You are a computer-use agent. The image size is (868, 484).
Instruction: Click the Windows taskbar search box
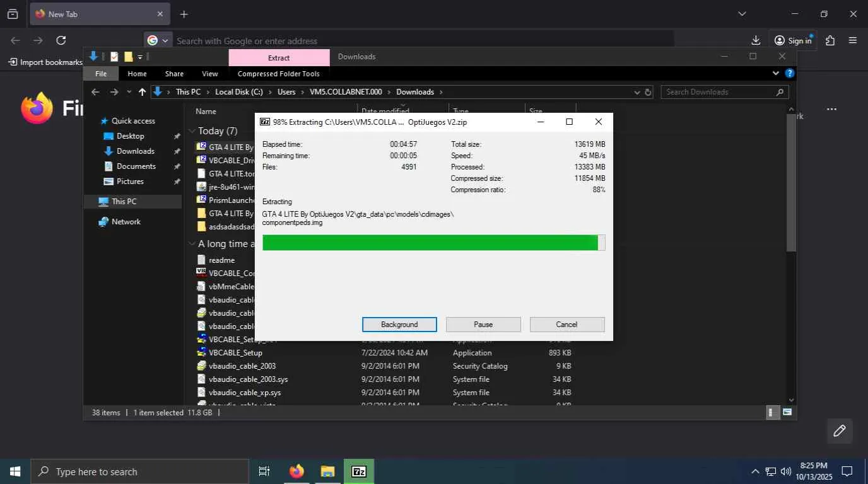tap(139, 471)
